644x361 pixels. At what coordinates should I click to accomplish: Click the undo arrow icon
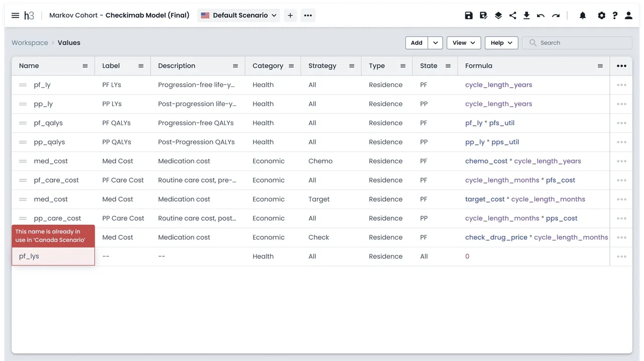541,16
